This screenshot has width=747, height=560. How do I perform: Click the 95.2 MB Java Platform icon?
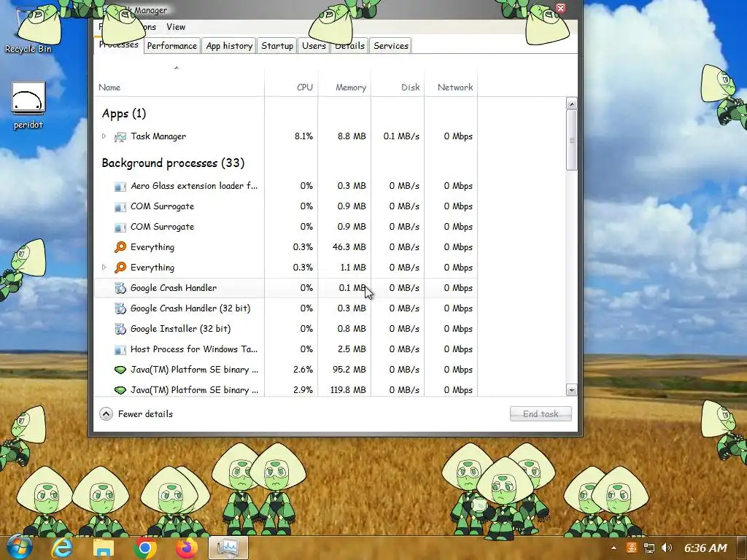(x=120, y=370)
